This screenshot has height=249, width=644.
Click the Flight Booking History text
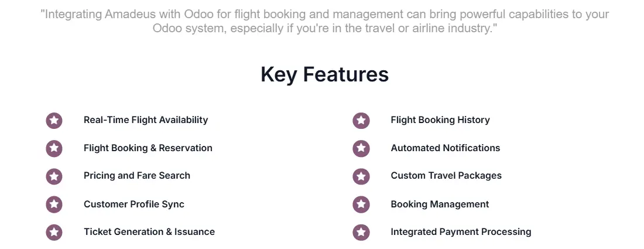click(x=440, y=120)
